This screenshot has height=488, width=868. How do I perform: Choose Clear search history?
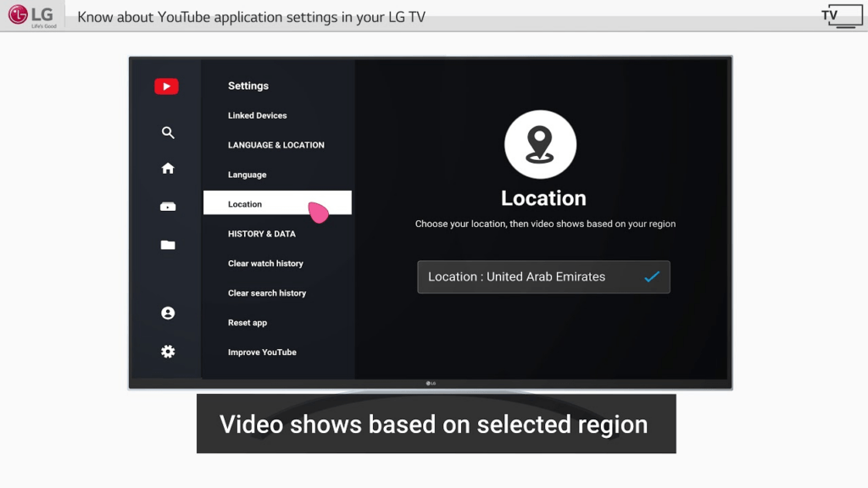(267, 293)
